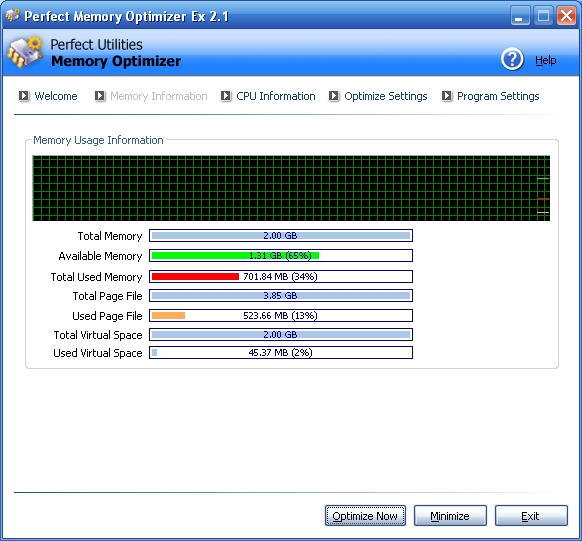Open the Memory Information tab
The image size is (582, 541).
pyautogui.click(x=158, y=96)
